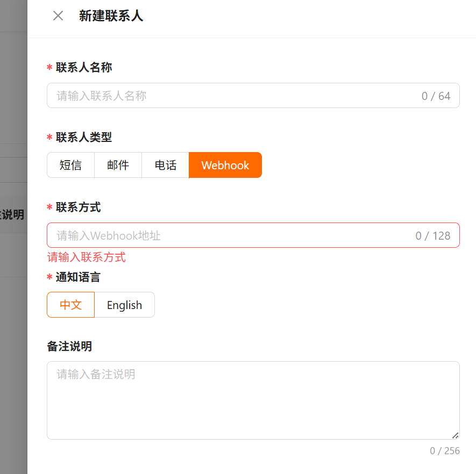Click the 0 / 256 character counter
Viewport: 476px width, 474px height.
445,450
